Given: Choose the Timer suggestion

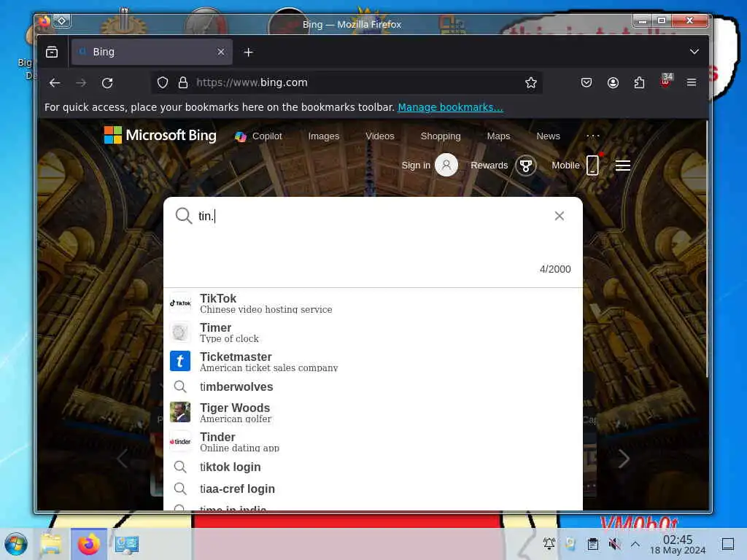Looking at the screenshot, I should point(373,332).
